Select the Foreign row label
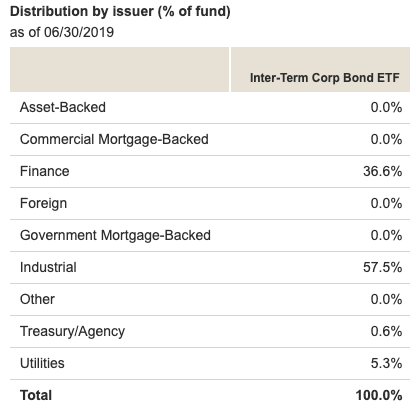 point(43,203)
